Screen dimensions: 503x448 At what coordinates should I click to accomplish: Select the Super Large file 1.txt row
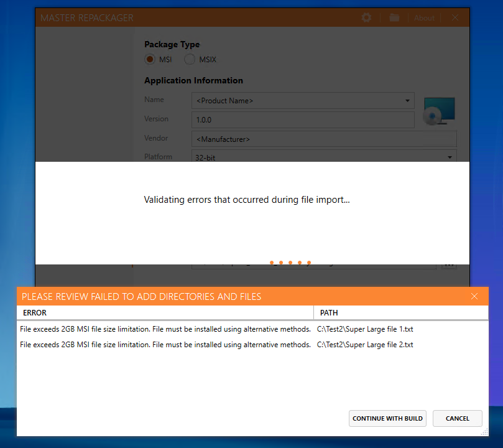coord(252,329)
